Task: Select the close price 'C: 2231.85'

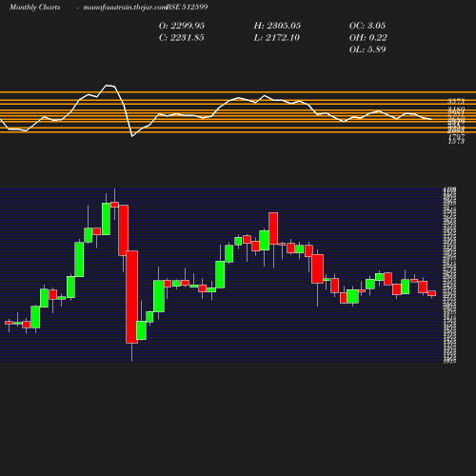Action: click(x=181, y=37)
